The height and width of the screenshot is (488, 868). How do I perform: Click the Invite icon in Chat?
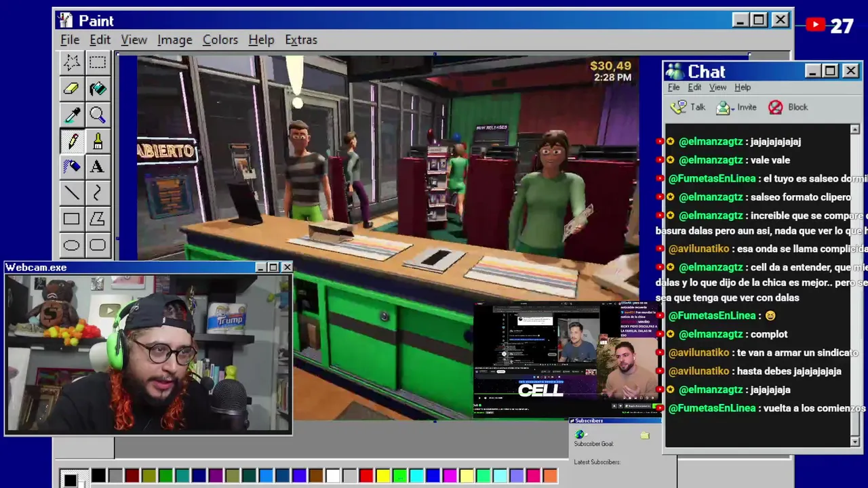coord(724,107)
